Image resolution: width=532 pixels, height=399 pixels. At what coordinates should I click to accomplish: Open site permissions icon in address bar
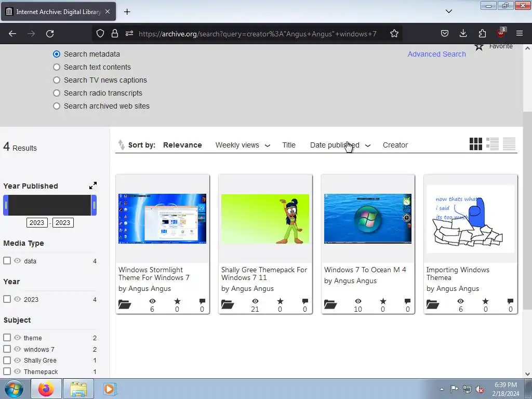pos(129,33)
